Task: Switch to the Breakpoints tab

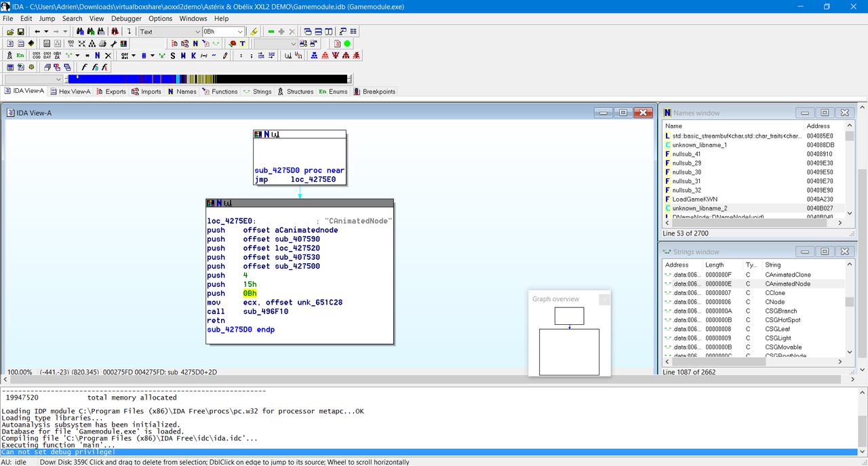Action: [x=374, y=92]
